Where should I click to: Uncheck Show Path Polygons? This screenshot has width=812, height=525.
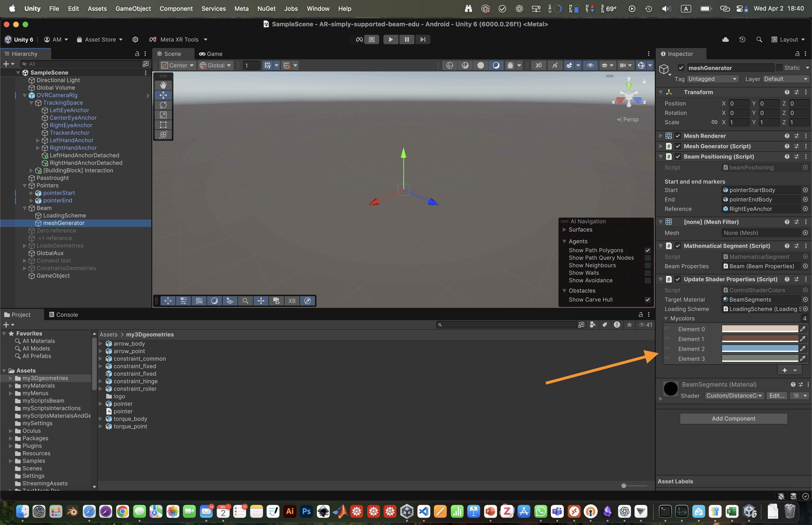pos(648,250)
